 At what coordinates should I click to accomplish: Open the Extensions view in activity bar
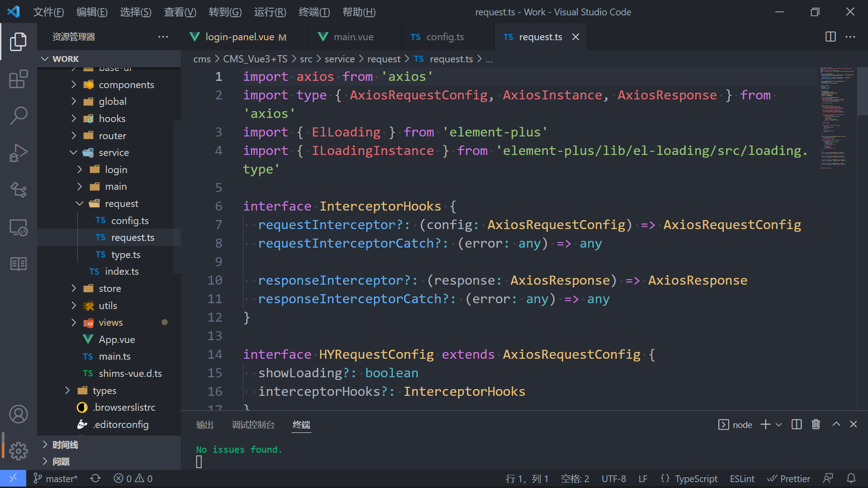click(x=18, y=80)
